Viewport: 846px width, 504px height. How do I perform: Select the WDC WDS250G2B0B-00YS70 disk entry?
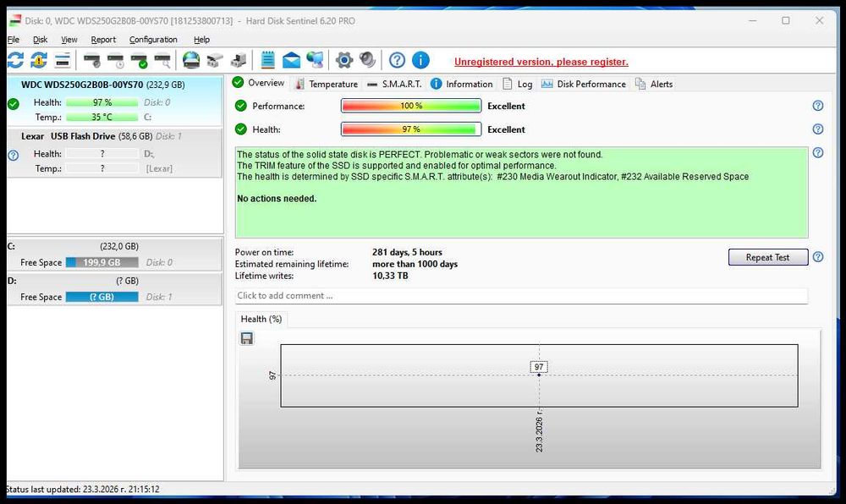[x=114, y=101]
